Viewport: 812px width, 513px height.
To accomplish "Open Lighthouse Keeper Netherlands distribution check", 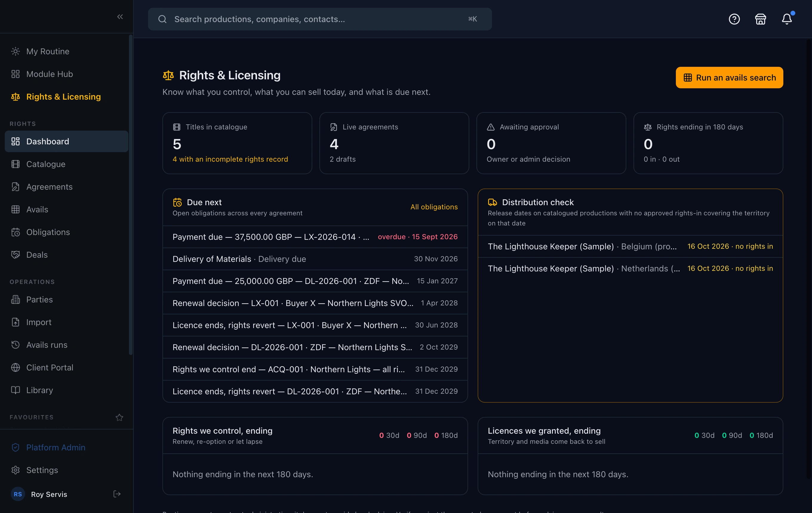I will pos(630,268).
